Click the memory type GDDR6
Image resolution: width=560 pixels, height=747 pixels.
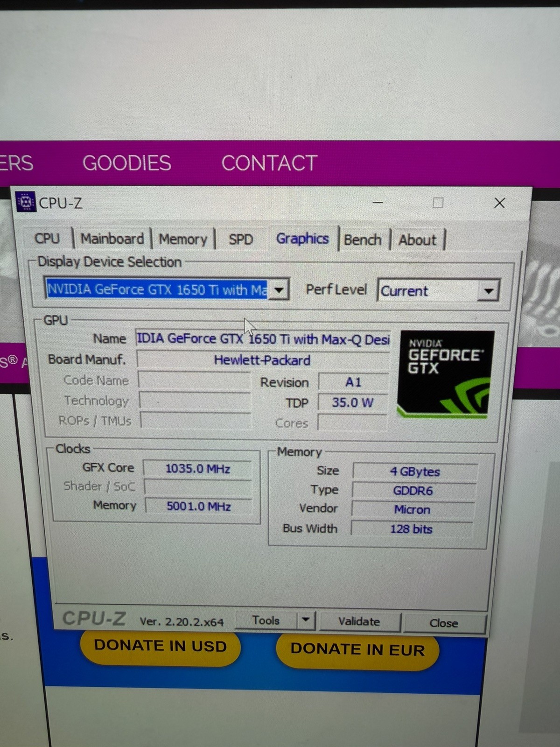413,491
